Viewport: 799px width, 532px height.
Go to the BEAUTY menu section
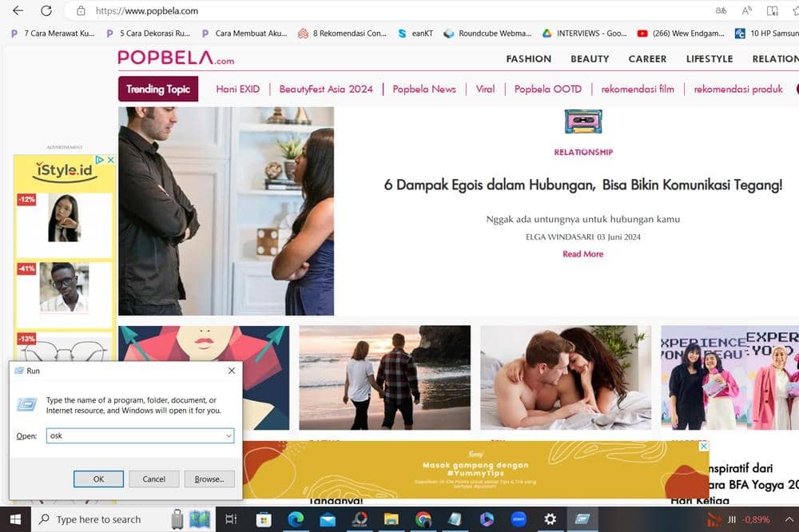[x=590, y=59]
